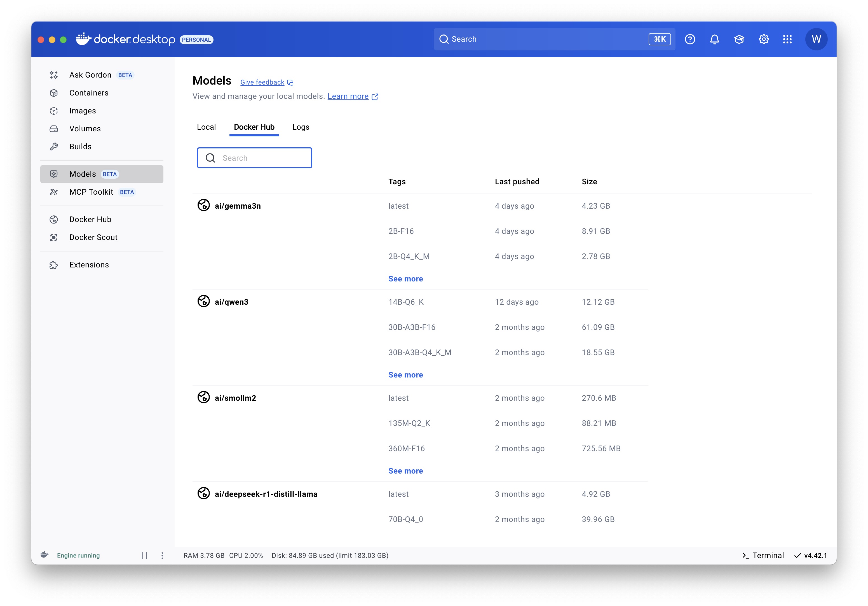Open the Learning center graduation cap icon
The width and height of the screenshot is (868, 606).
click(739, 39)
